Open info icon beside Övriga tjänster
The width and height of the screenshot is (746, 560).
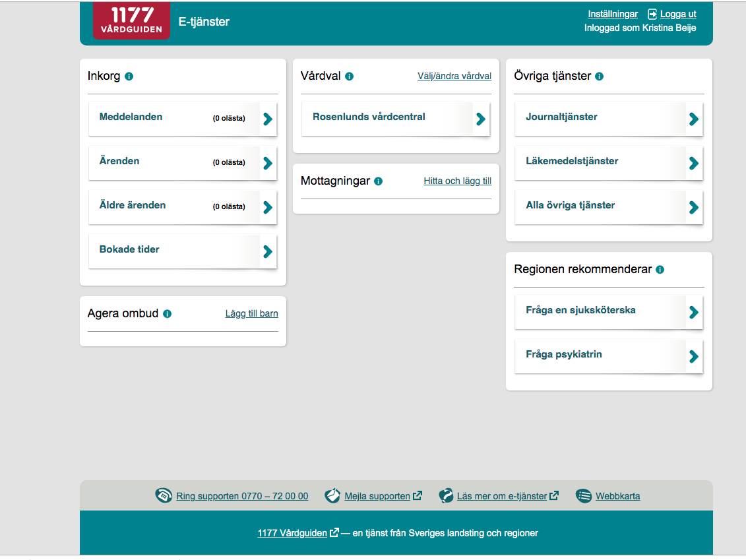click(599, 77)
